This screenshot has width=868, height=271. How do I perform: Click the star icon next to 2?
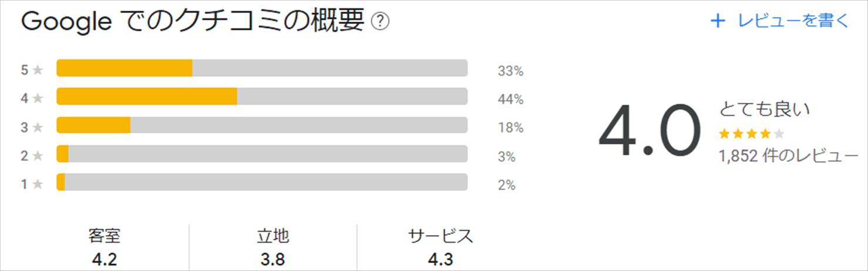pos(38,156)
